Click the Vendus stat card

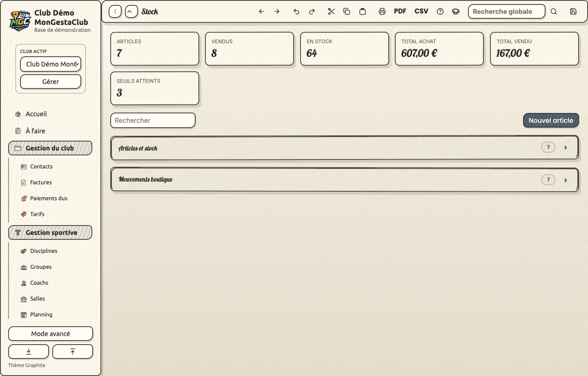pos(249,49)
